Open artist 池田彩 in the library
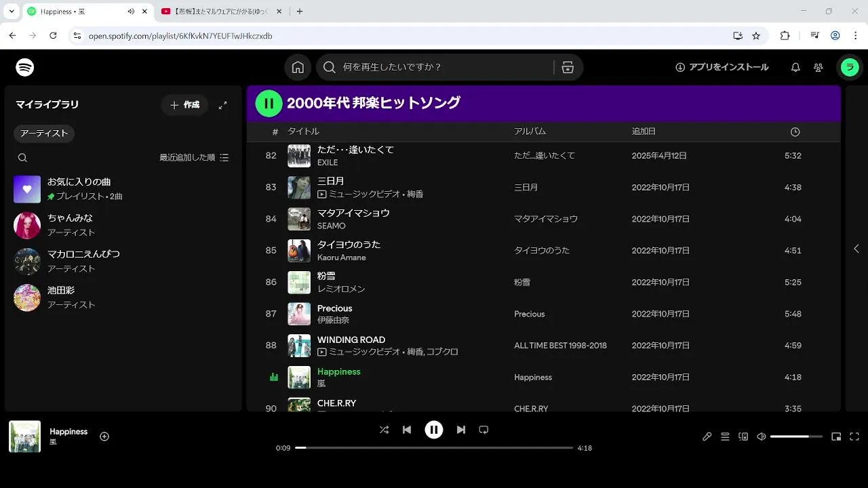 pos(123,297)
